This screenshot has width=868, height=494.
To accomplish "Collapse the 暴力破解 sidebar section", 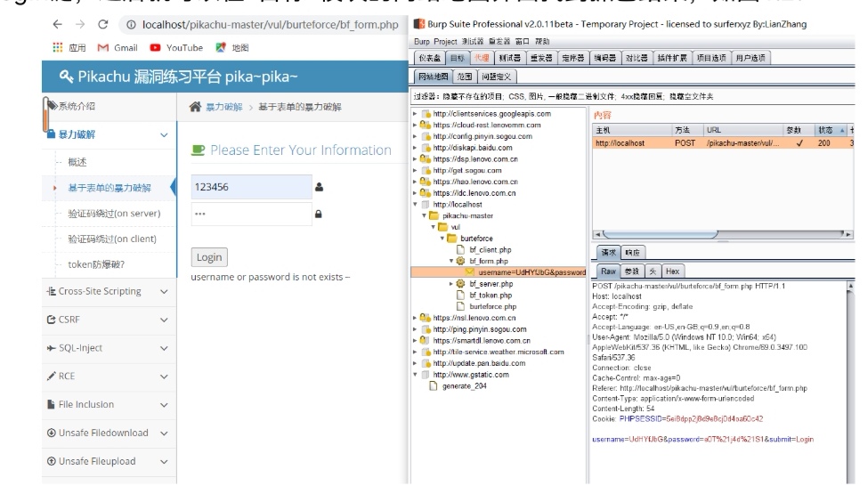I will click(164, 135).
